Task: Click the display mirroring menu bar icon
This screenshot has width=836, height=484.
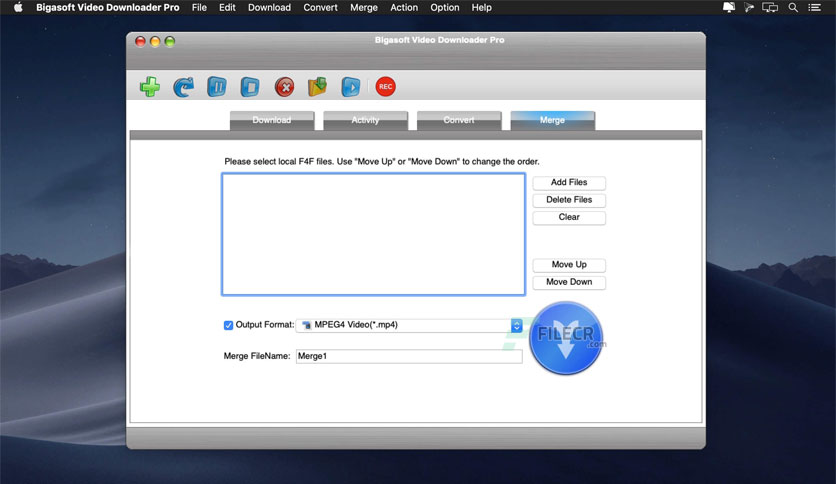Action: pos(770,7)
